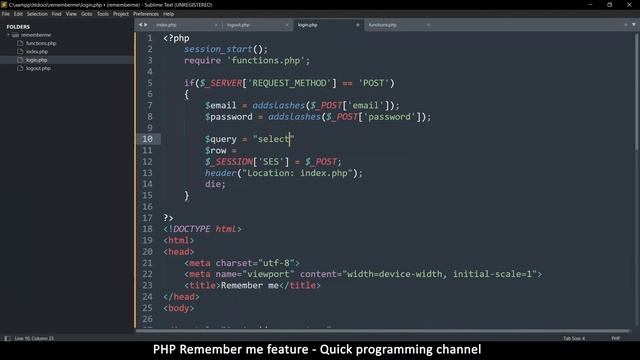
Task: Click the Remember me title text
Action: point(250,286)
